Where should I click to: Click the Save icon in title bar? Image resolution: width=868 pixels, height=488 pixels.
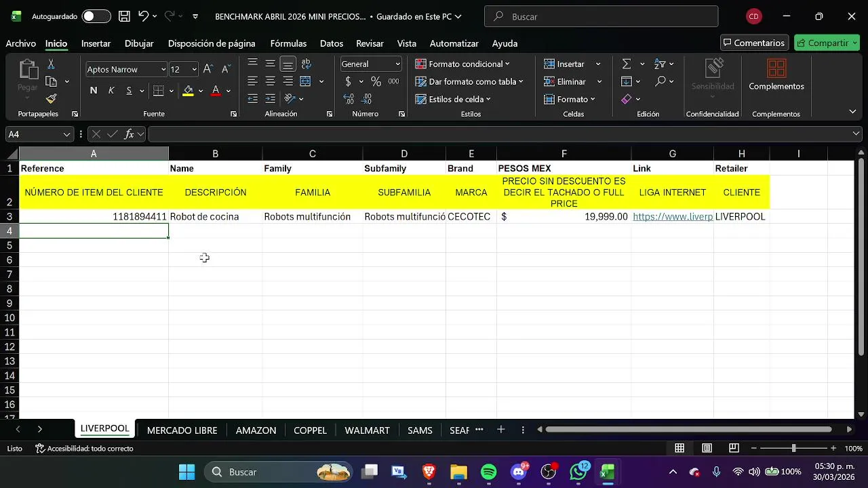(124, 16)
